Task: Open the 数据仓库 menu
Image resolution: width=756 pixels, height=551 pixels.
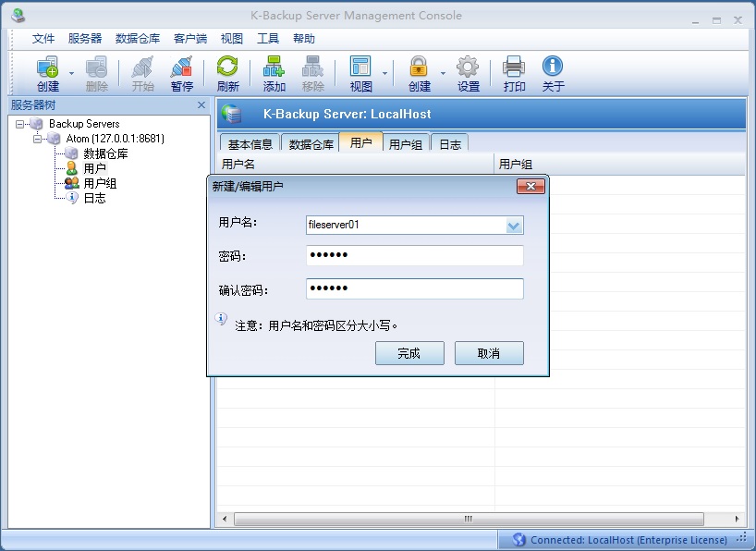Action: pyautogui.click(x=138, y=39)
